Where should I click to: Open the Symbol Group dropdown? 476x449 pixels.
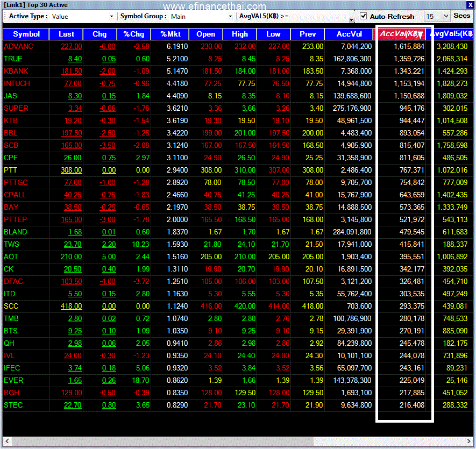(x=230, y=16)
